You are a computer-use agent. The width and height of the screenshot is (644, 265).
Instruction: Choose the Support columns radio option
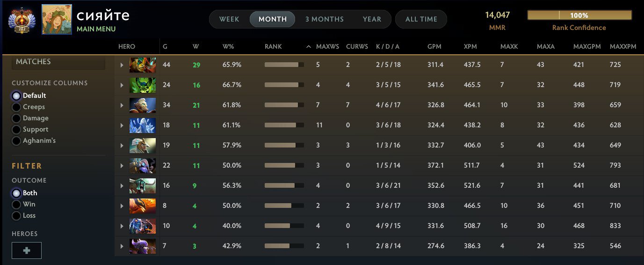click(x=16, y=130)
